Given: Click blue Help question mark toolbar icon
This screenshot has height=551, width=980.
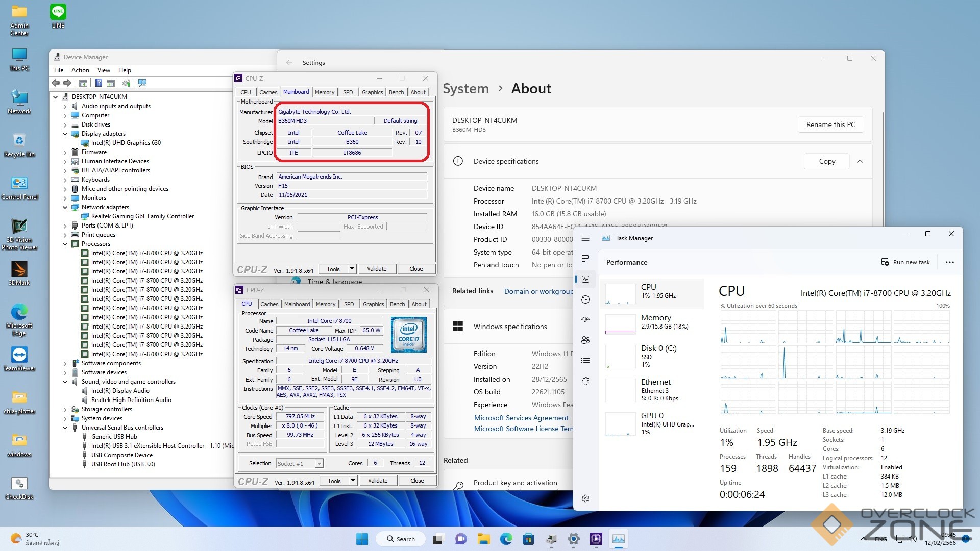Looking at the screenshot, I should pyautogui.click(x=99, y=83).
